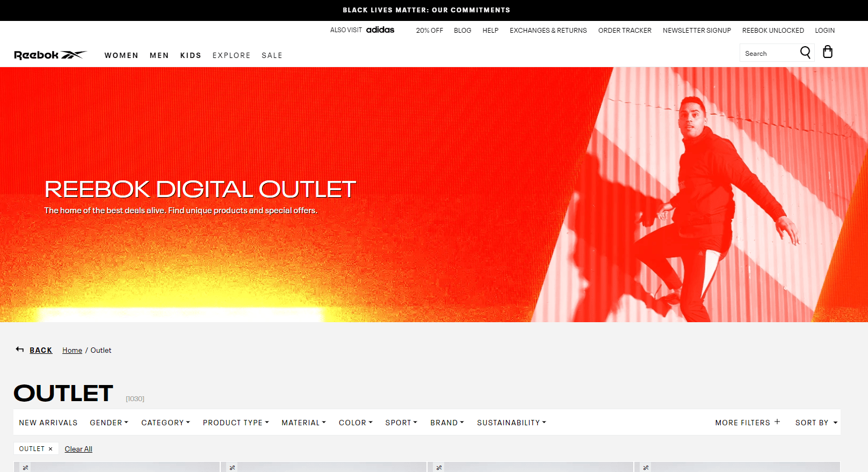This screenshot has width=868, height=472.
Task: Open the Men menu
Action: click(159, 55)
